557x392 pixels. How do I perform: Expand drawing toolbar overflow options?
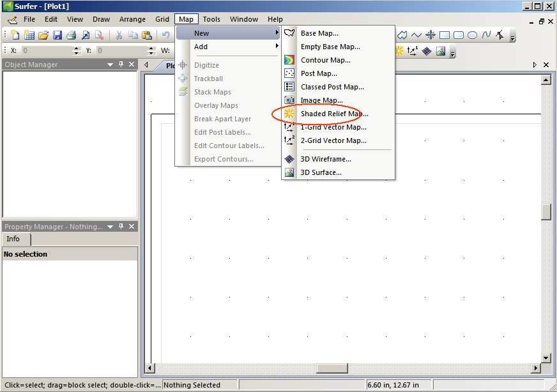tap(512, 37)
